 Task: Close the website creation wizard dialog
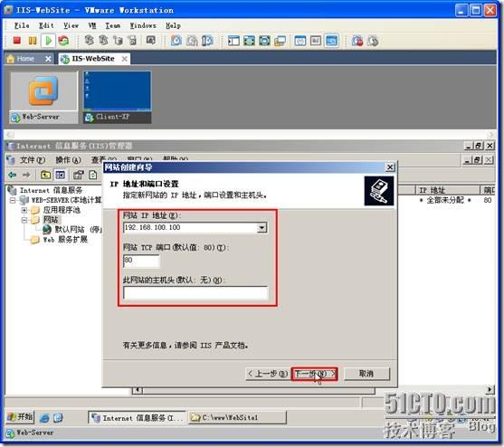390,167
